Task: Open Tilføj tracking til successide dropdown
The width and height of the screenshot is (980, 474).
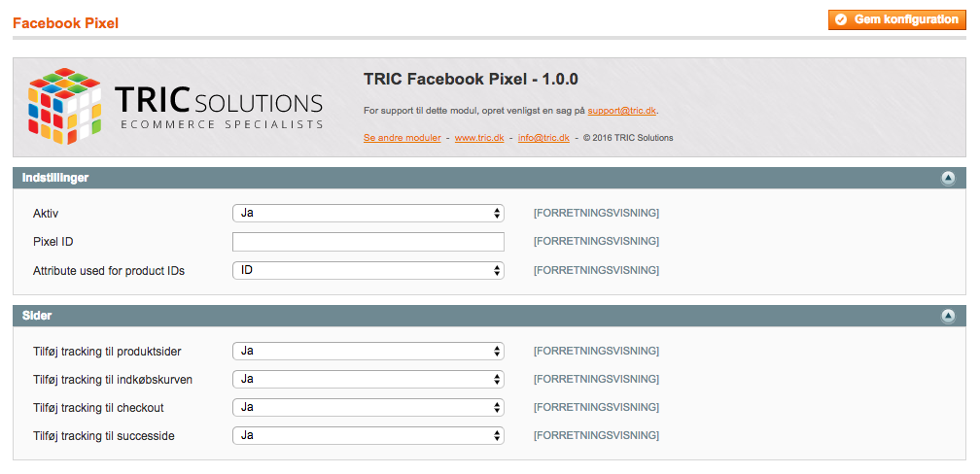Action: 367,435
